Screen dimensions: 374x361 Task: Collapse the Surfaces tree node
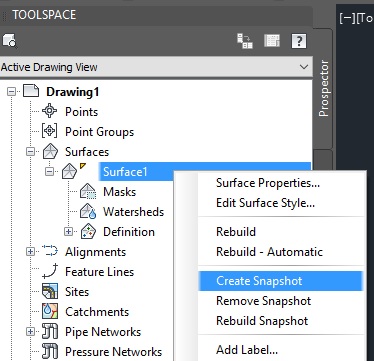tap(31, 152)
